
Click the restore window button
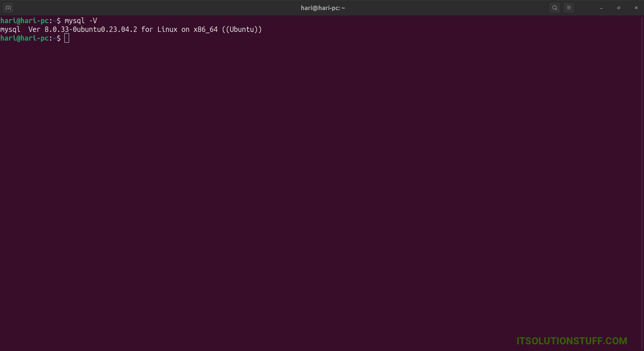619,8
